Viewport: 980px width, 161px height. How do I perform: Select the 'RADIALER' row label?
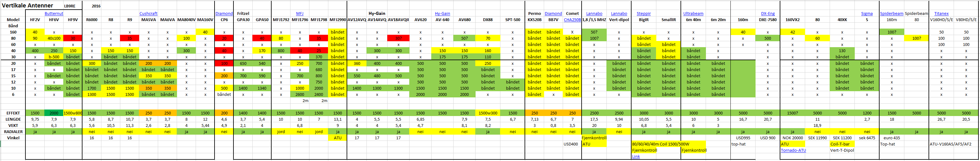pyautogui.click(x=13, y=132)
